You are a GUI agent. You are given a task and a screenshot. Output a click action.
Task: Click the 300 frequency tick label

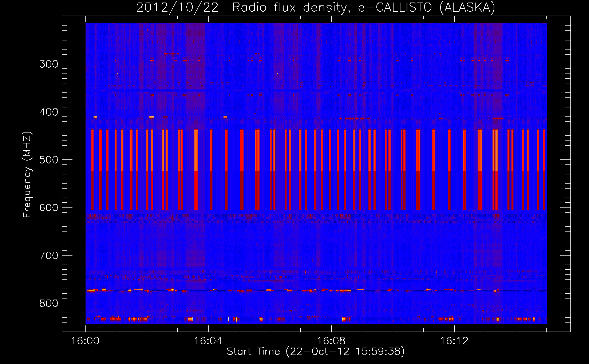[49, 64]
